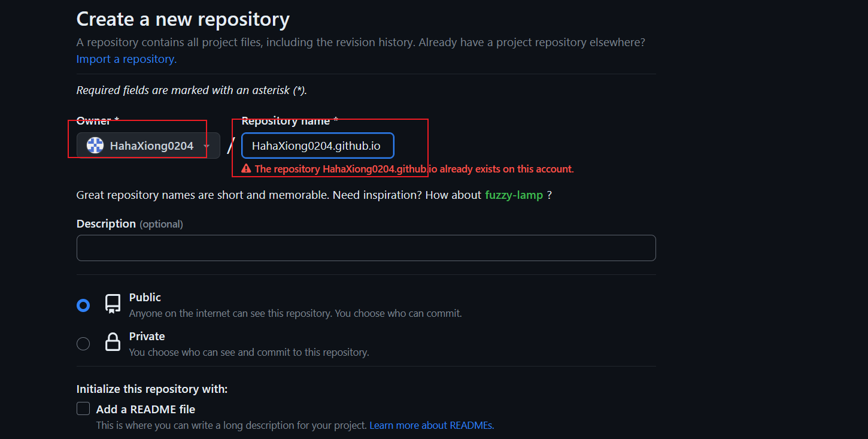The width and height of the screenshot is (868, 439).
Task: Click the Import a repository link
Action: pos(126,59)
